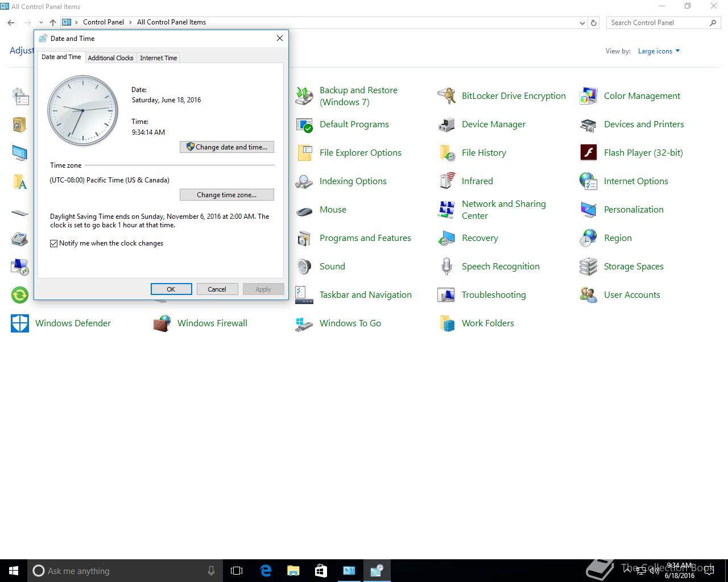Open the Windows Firewall brick wall icon

(162, 323)
